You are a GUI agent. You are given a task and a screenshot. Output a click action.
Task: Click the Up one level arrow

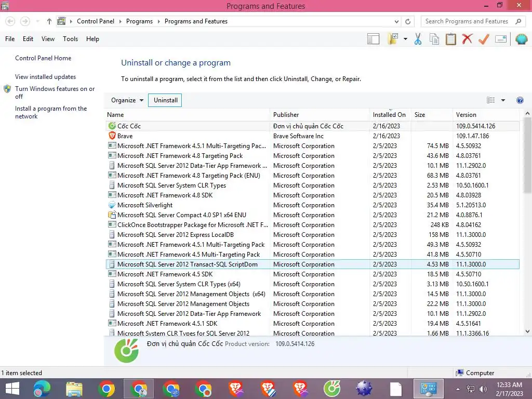(49, 21)
